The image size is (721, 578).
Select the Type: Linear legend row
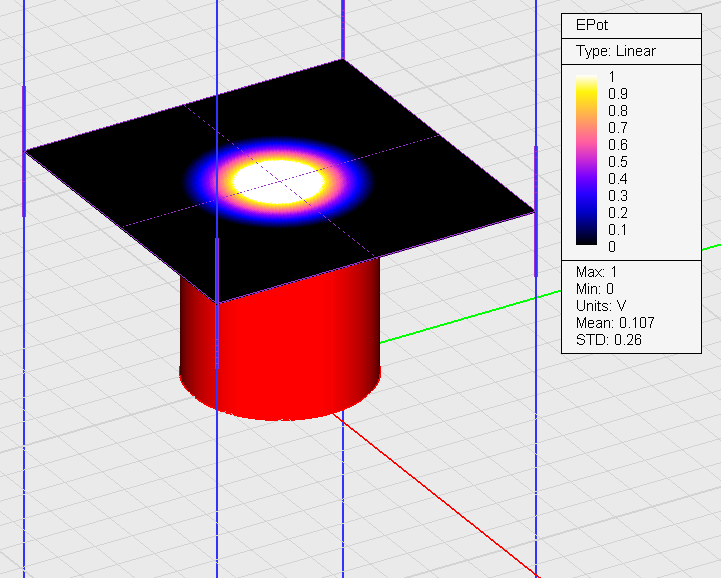point(615,51)
